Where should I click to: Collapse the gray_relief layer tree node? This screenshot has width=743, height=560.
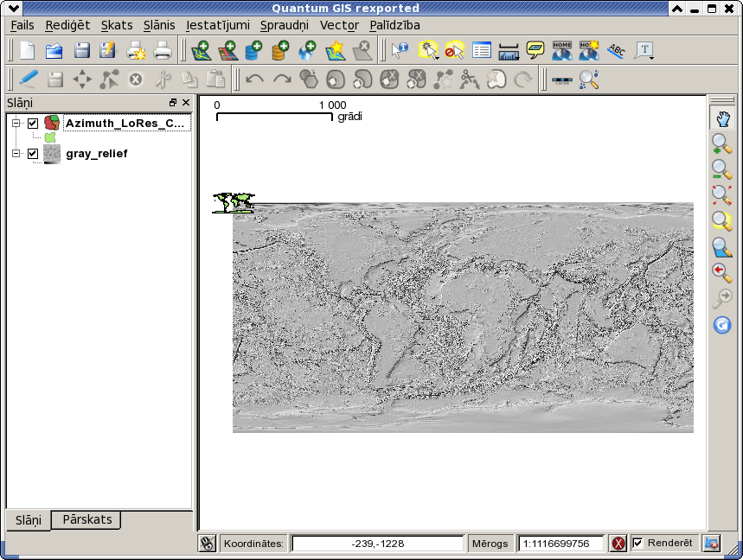pyautogui.click(x=16, y=153)
